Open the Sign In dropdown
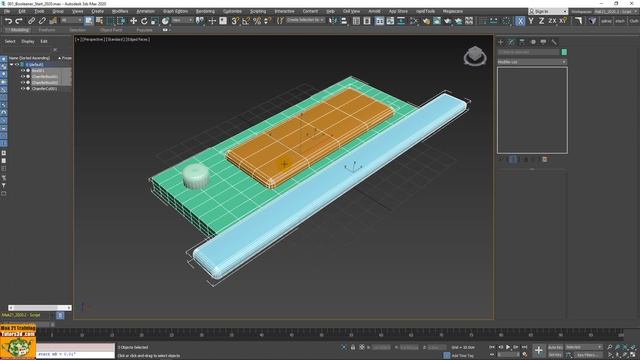Screen dimensions: 640x360 (x=548, y=11)
